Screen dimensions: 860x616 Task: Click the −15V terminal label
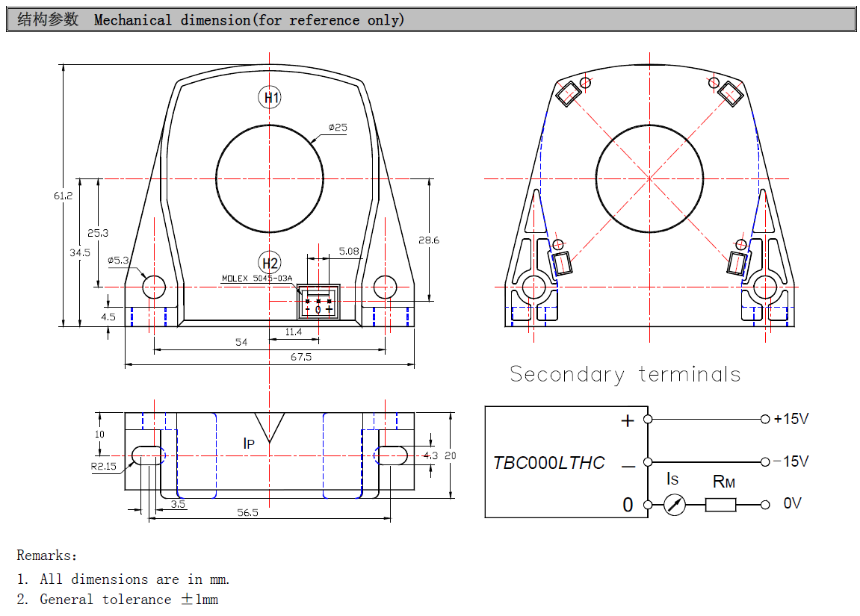point(791,462)
